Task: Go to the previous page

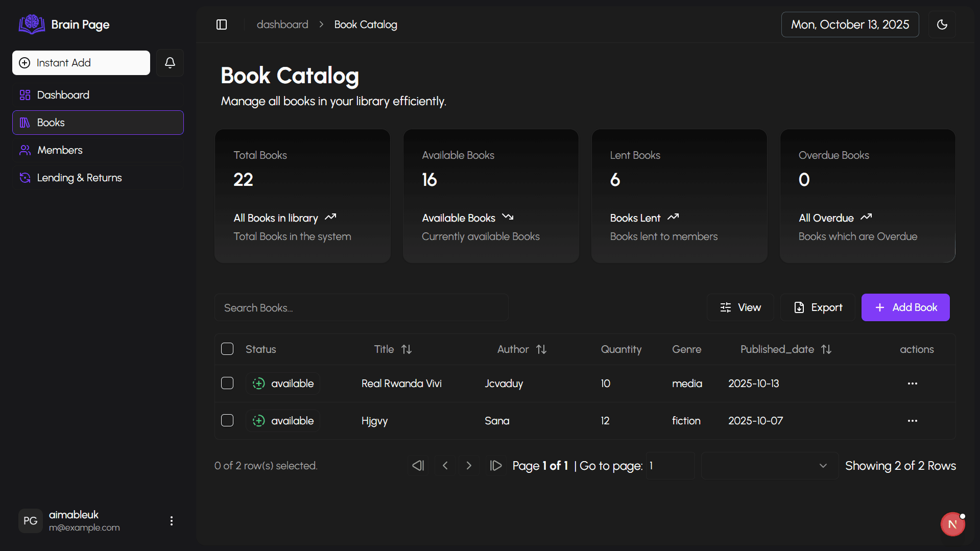Action: pyautogui.click(x=445, y=466)
